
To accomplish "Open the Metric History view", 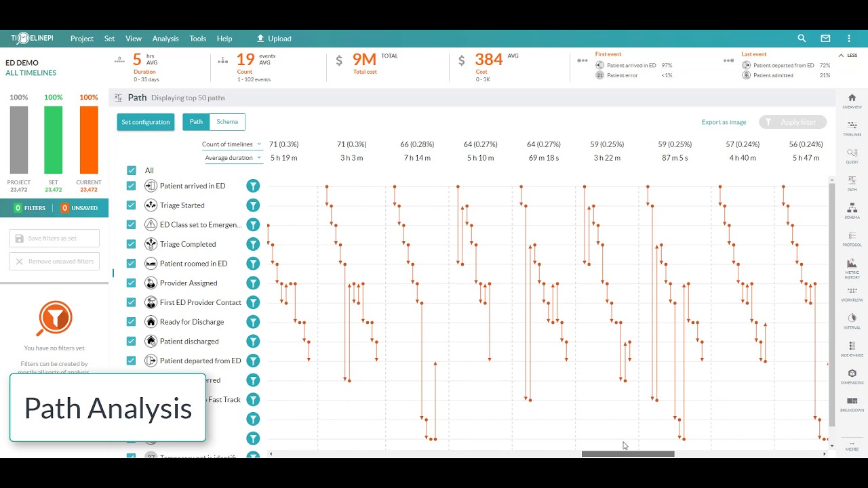I will 852,267.
